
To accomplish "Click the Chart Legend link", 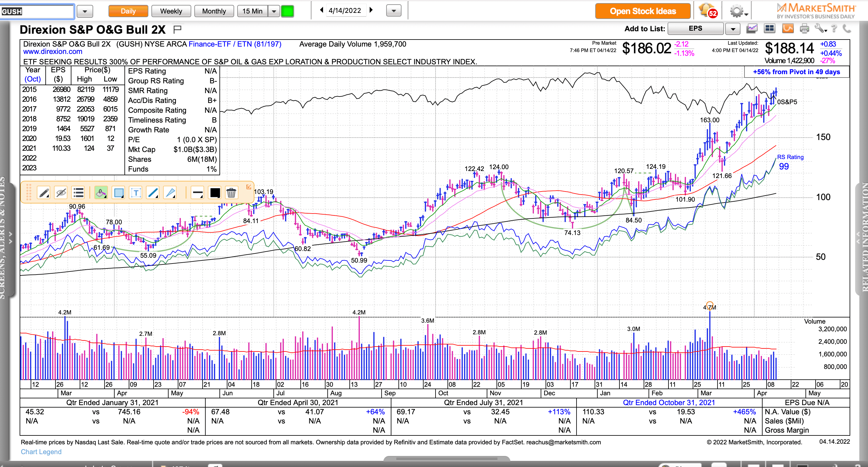I will (41, 452).
